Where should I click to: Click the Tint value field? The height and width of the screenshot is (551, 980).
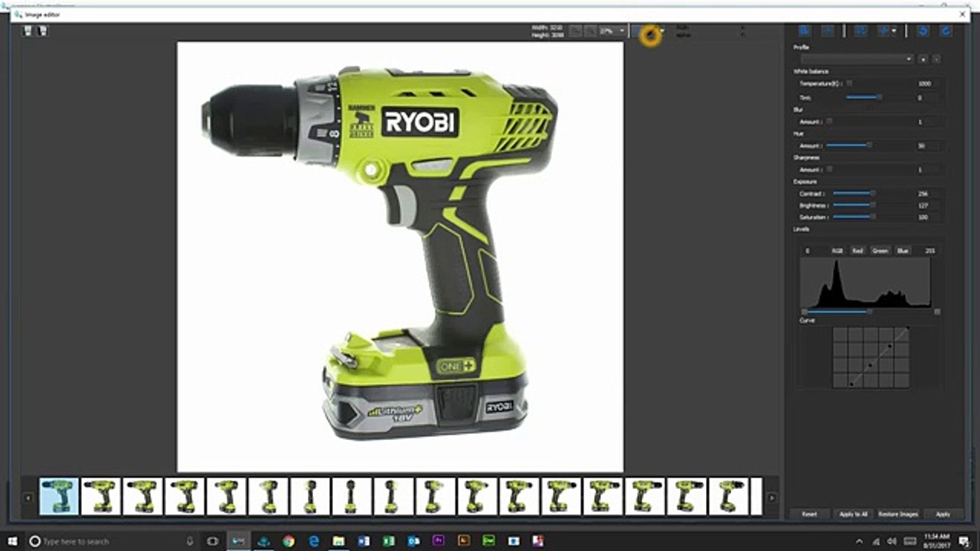929,98
